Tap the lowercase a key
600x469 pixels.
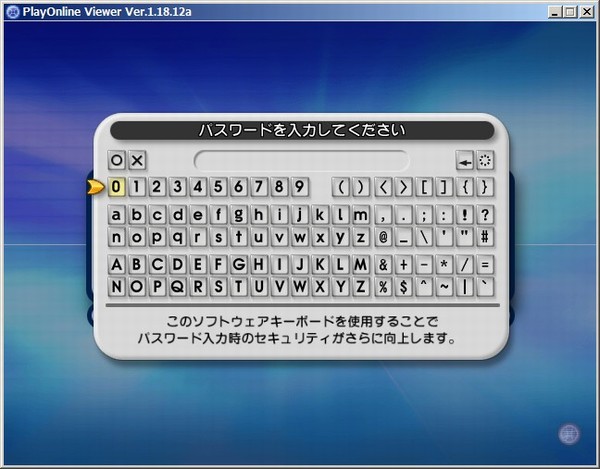pyautogui.click(x=116, y=215)
